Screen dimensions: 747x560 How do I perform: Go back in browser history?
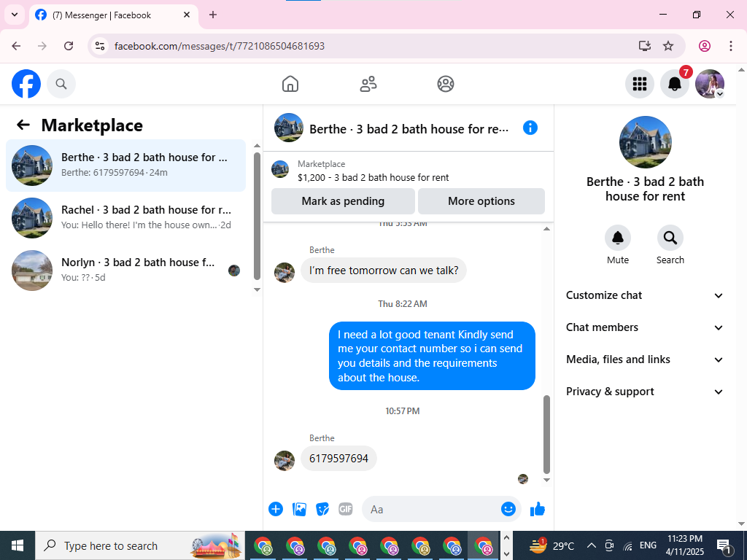coord(16,46)
